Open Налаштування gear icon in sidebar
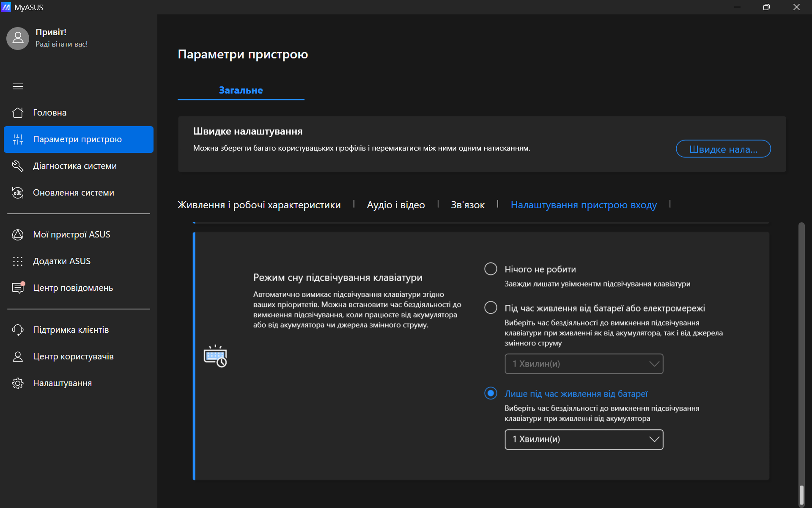The width and height of the screenshot is (812, 508). coord(18,383)
